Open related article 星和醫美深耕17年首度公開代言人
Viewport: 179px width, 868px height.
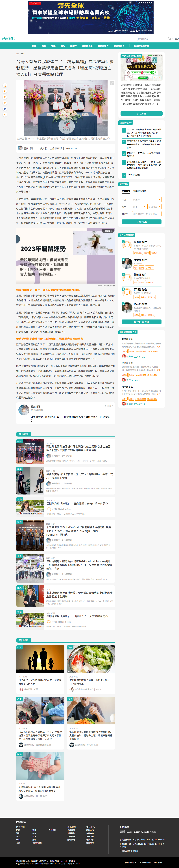(79, 476)
